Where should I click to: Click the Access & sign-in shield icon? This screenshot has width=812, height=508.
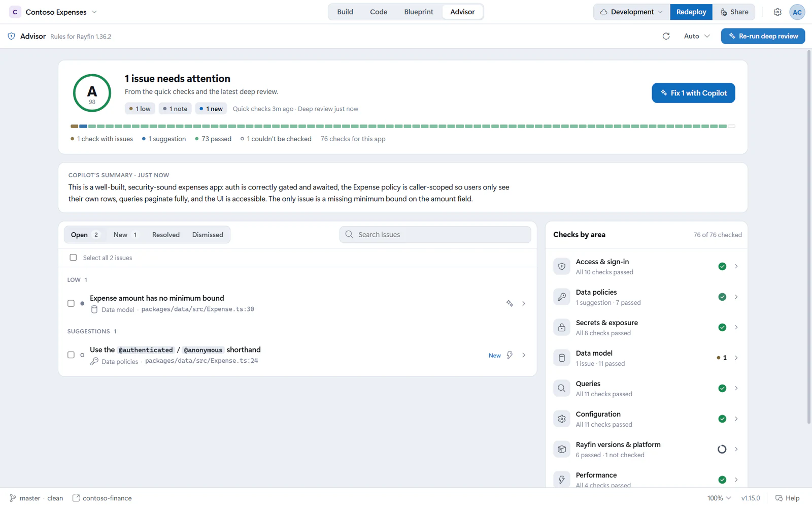point(562,266)
